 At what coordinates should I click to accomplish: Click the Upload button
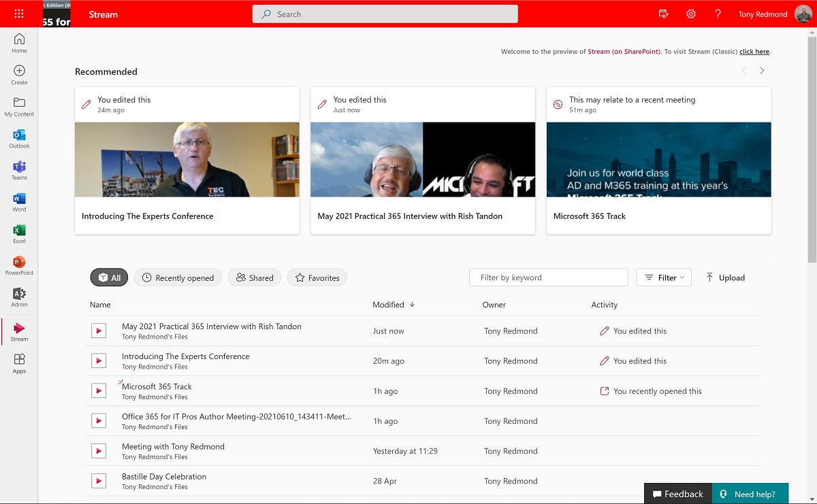(x=725, y=278)
